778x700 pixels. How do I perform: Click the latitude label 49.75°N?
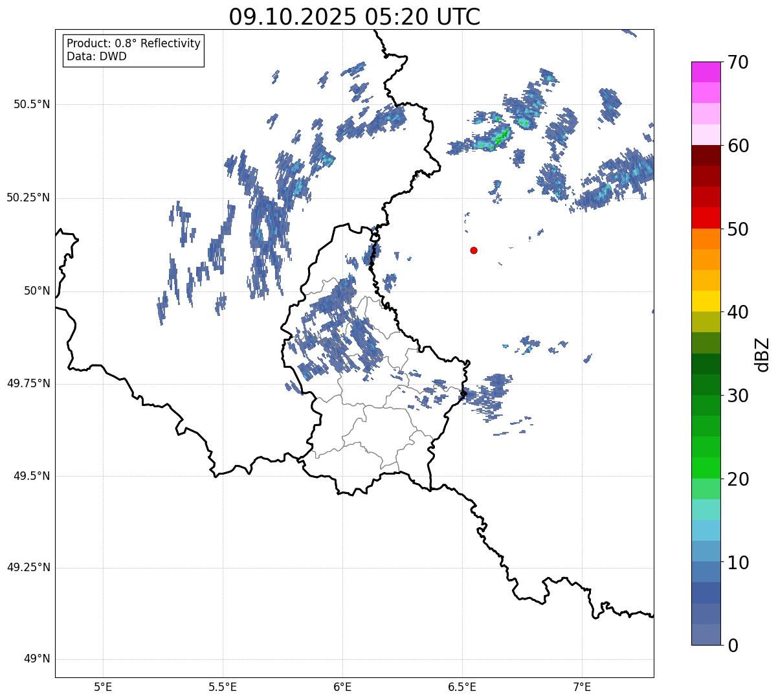pos(28,383)
